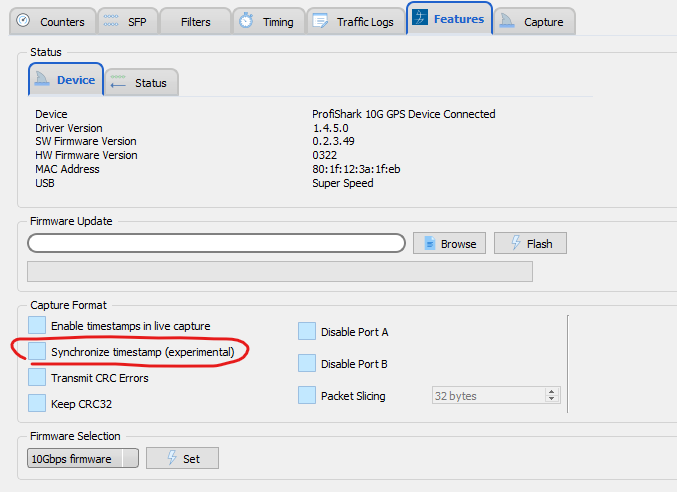Screen dimensions: 677x492
Task: Click the Features tab icon
Action: click(421, 19)
